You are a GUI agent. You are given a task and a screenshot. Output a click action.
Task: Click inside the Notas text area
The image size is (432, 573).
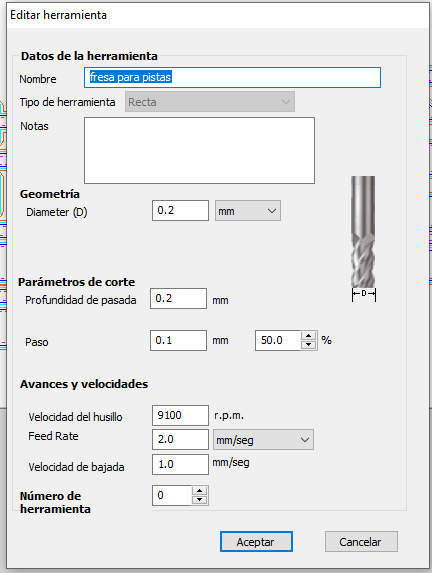click(x=199, y=150)
